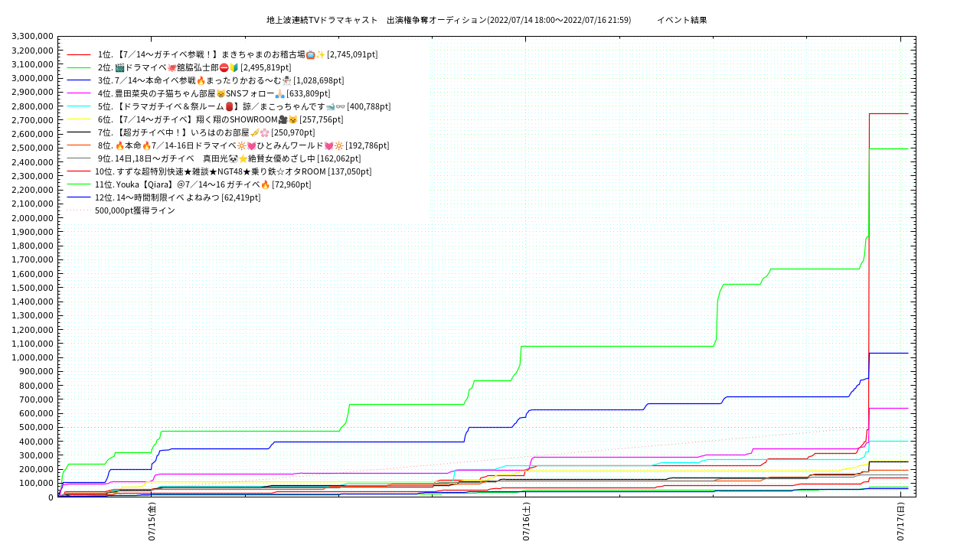The image size is (980, 551).
Task: Select legend entry 4位 豊田菜央の子猫ちゃん部屋
Action: pos(214,93)
